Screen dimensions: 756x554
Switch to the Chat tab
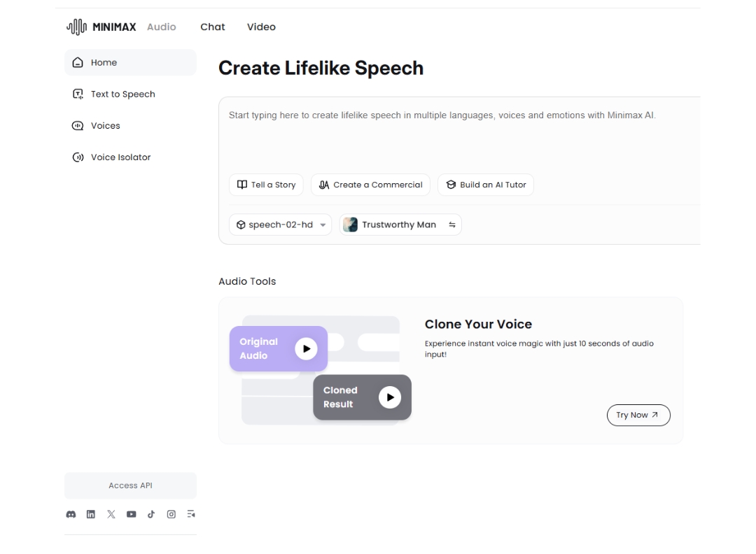point(213,27)
